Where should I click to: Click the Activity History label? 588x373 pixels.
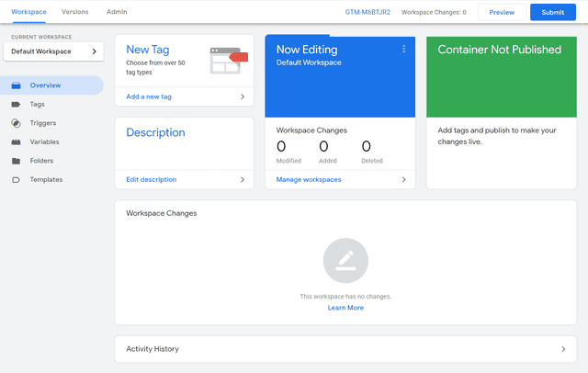(153, 349)
